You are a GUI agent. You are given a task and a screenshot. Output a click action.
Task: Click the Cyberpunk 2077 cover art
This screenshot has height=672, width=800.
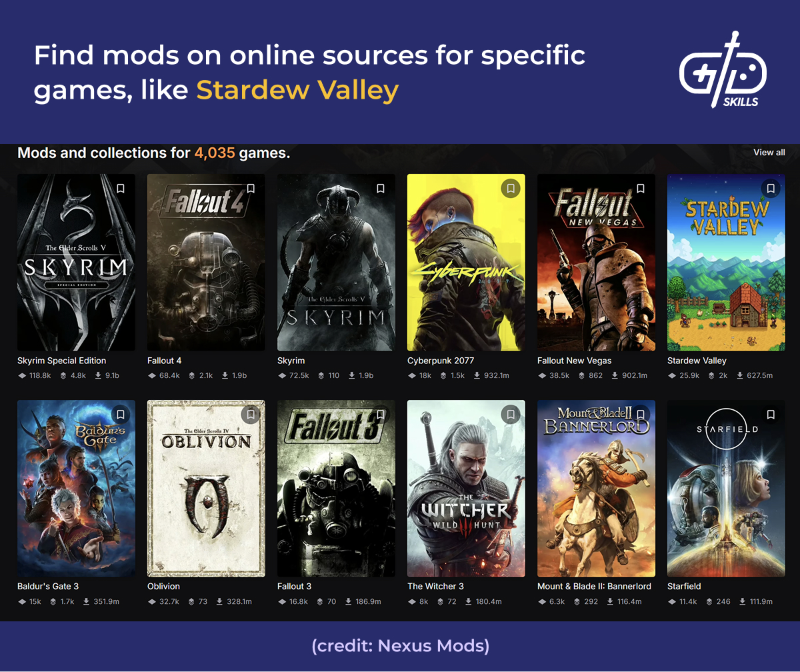[466, 263]
